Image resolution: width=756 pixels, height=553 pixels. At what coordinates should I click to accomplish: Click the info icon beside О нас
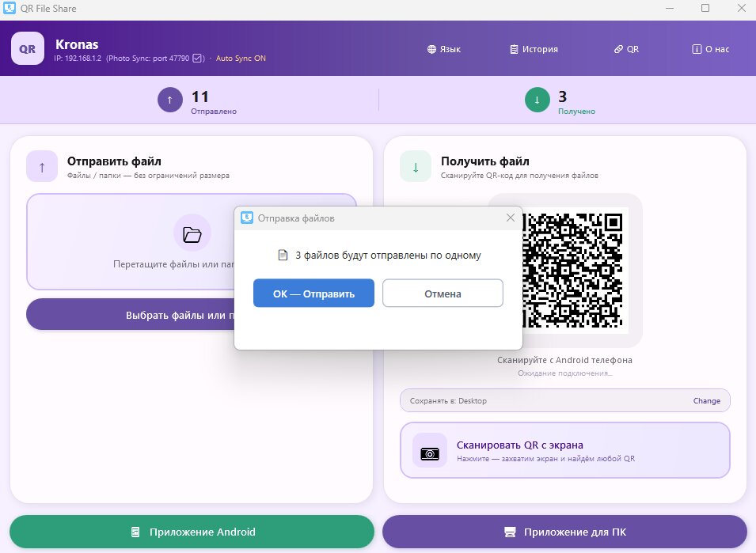tap(697, 49)
